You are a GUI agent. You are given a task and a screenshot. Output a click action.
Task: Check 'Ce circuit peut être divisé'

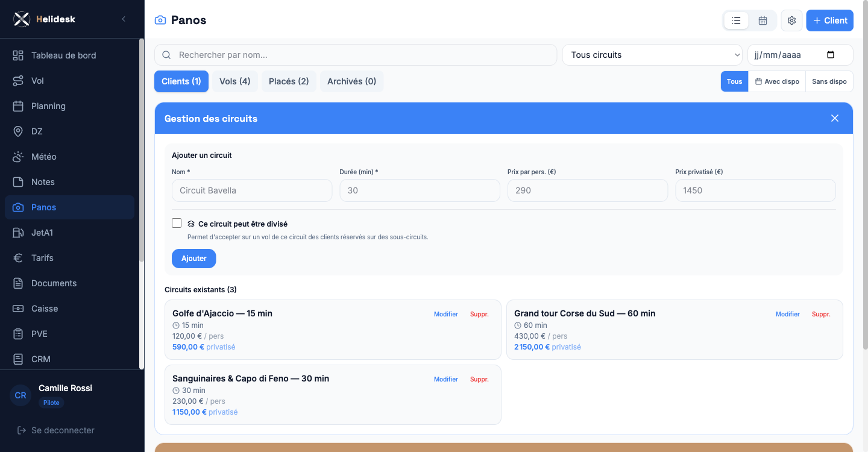(x=177, y=223)
